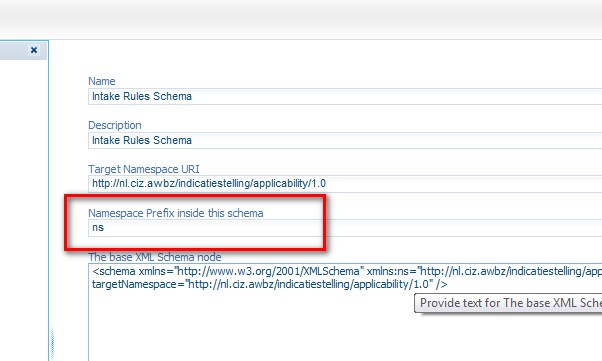Click the Target Namespace URI field

coord(345,184)
